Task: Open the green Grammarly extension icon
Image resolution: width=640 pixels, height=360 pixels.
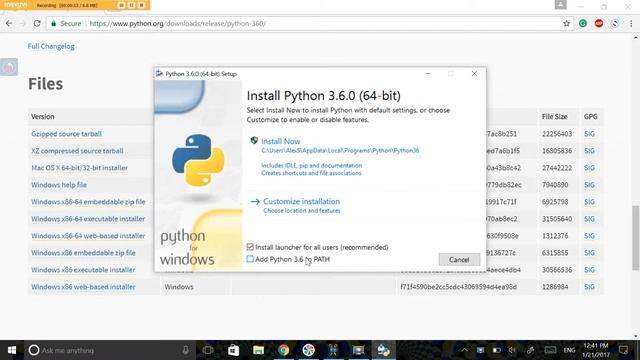Action: 583,24
